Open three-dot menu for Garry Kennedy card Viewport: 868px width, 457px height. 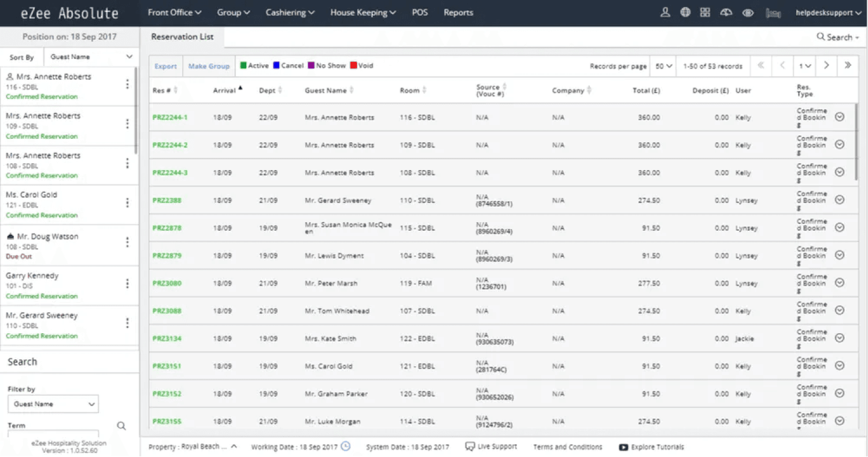[128, 283]
